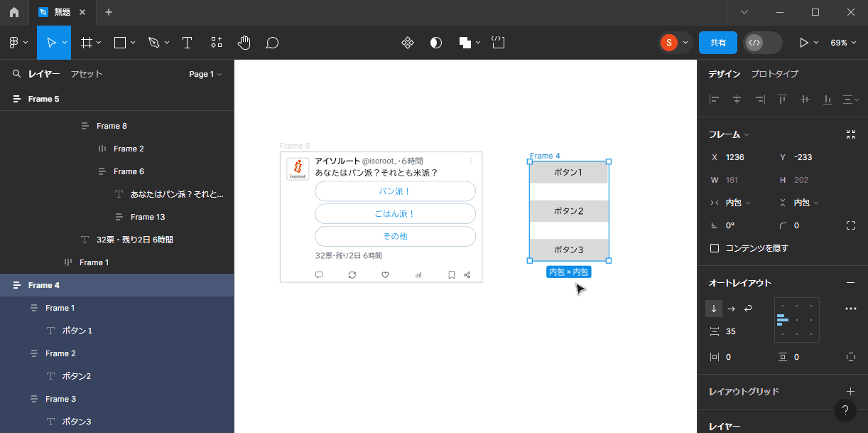Click Independent corners icon
Viewport: 868px width, 433px height.
[851, 225]
